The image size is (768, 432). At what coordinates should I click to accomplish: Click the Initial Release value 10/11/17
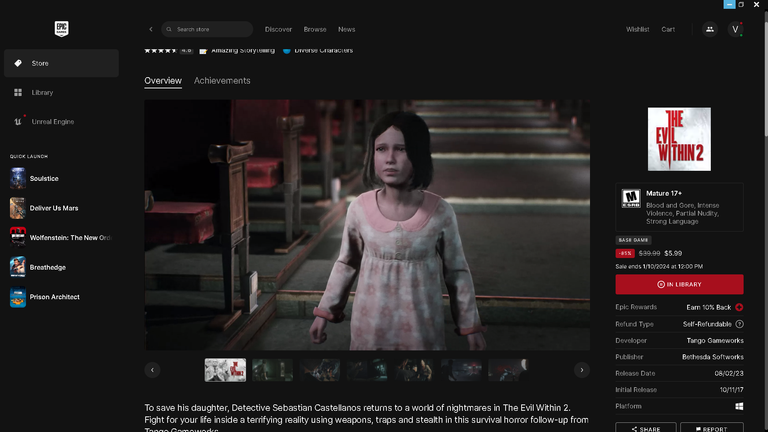point(731,390)
